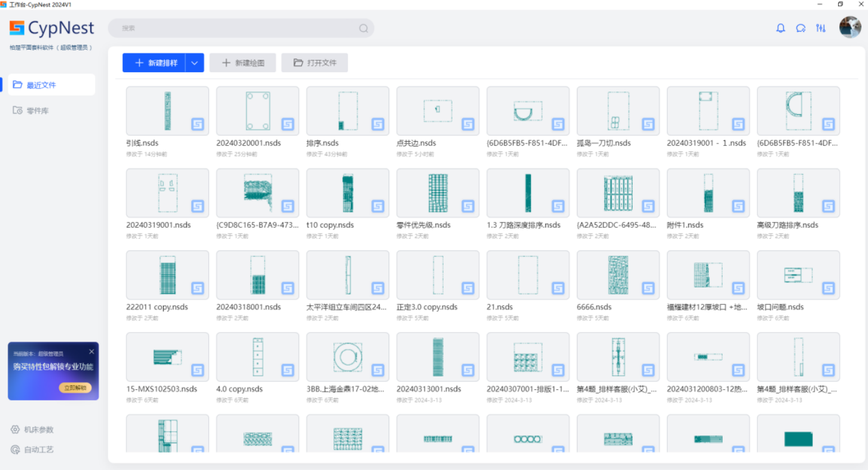Open 机床参数 settings

coord(33,429)
